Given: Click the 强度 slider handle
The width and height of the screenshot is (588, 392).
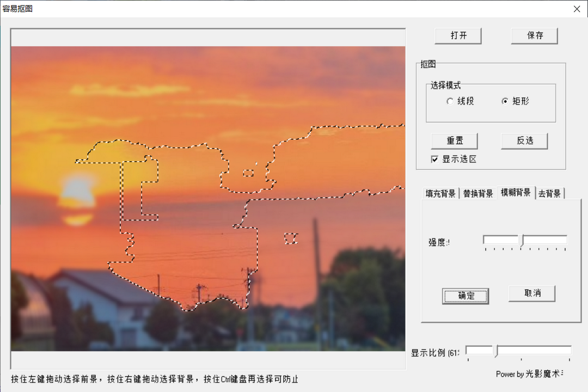Looking at the screenshot, I should point(522,240).
